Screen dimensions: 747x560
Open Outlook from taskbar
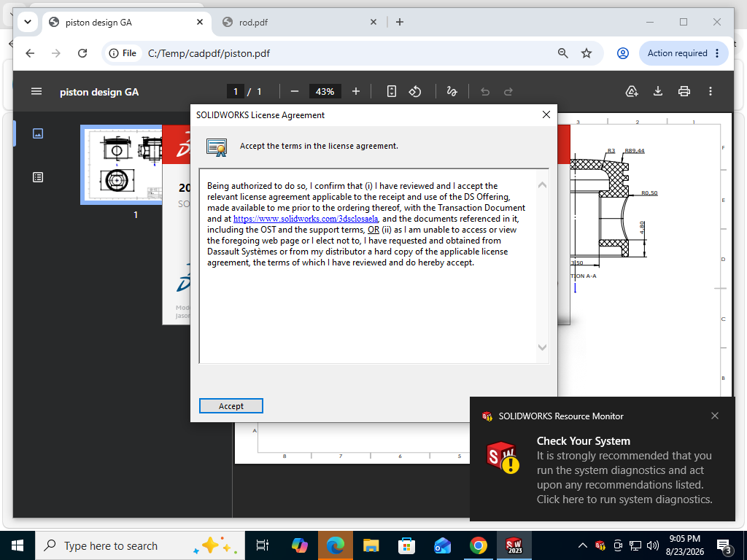[x=442, y=545]
